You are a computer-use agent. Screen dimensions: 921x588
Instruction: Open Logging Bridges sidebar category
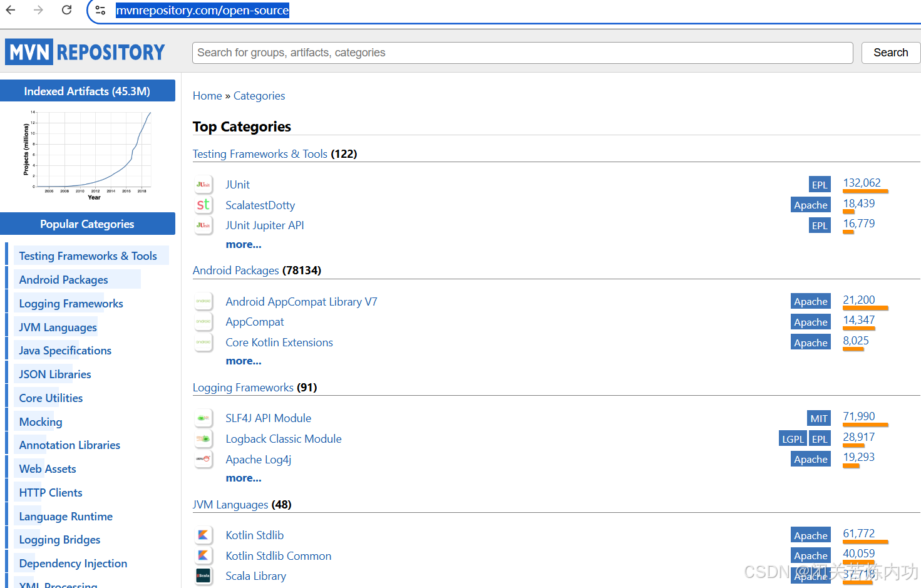pyautogui.click(x=59, y=540)
